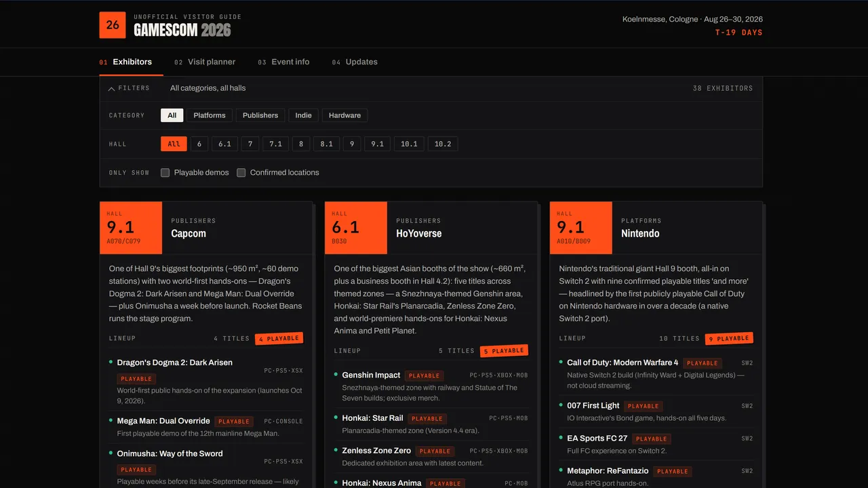Select Honkai: Nexus Anima title
The height and width of the screenshot is (488, 868).
[x=381, y=483]
